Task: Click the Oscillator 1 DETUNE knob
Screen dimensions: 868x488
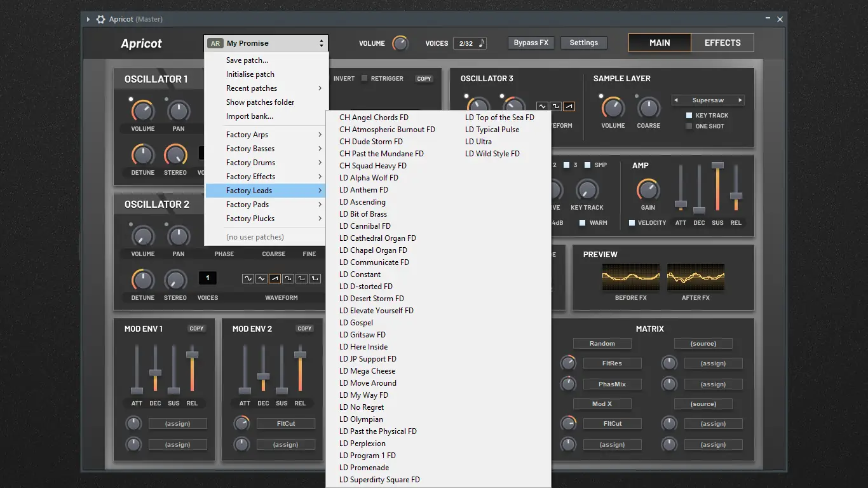Action: coord(143,155)
